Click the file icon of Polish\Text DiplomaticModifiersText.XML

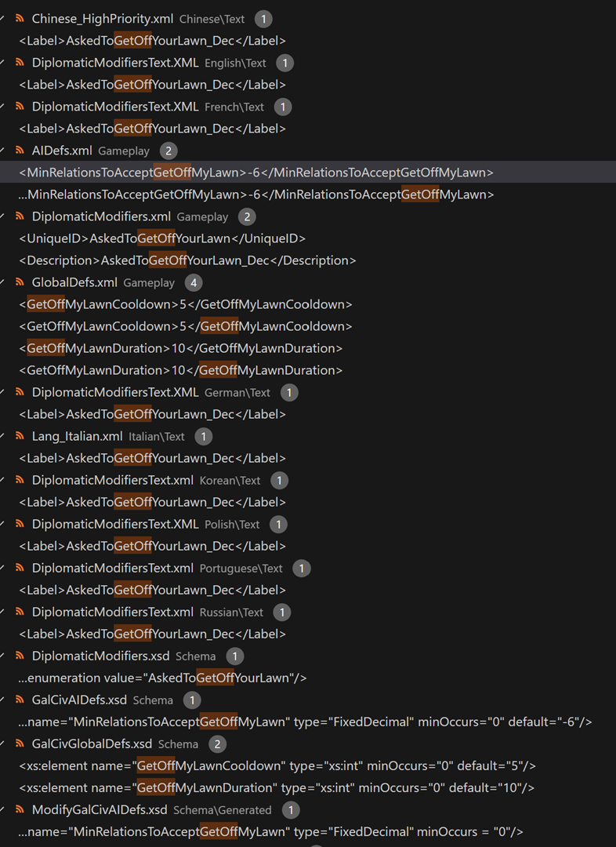(x=20, y=524)
